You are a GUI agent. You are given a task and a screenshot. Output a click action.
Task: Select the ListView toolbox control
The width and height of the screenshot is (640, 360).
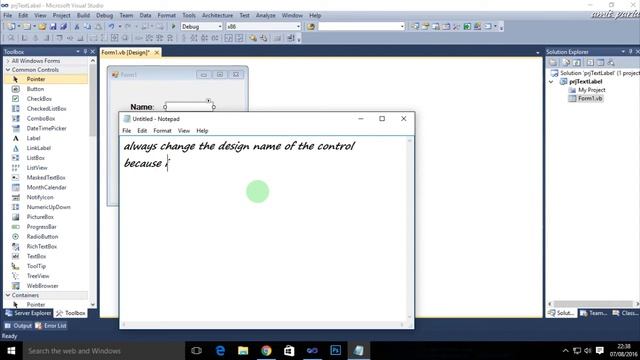point(37,168)
